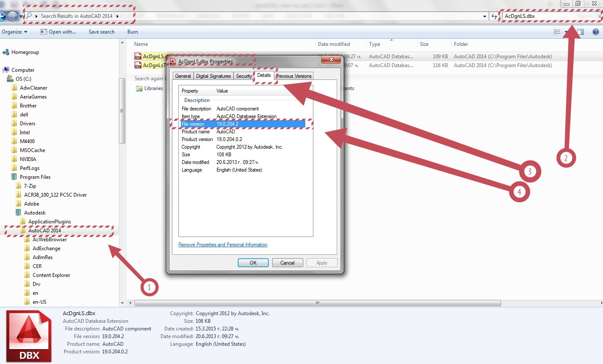Click the refresh icon beside the address bar
Image resolution: width=603 pixels, height=364 pixels.
coord(494,16)
